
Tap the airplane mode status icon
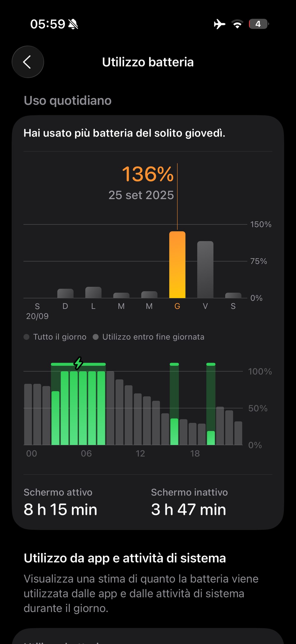219,24
